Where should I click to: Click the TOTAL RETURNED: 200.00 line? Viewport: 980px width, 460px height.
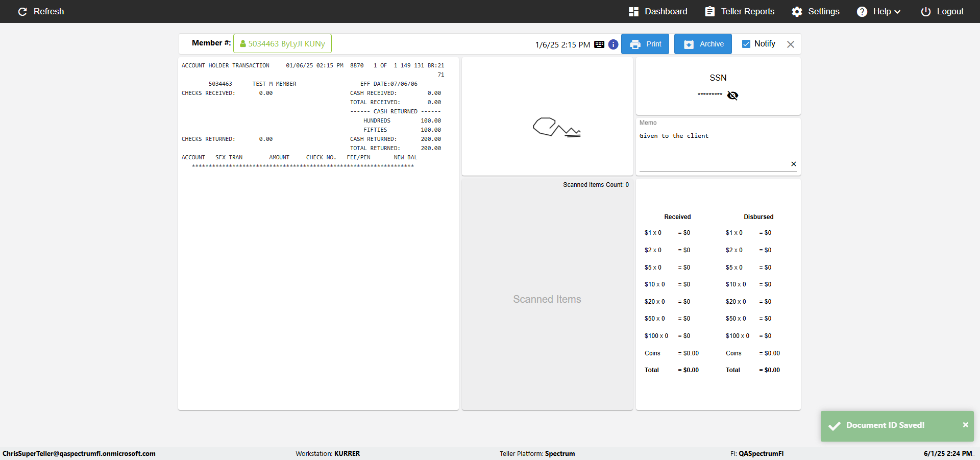(x=396, y=148)
